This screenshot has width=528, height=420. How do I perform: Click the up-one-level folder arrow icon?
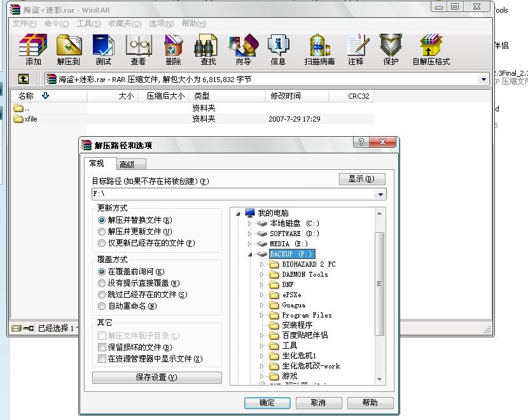[x=24, y=79]
